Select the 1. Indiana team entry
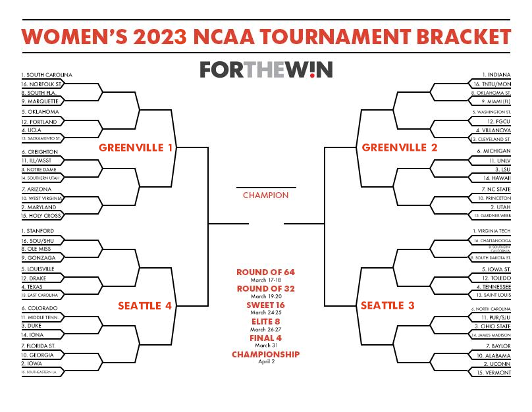The width and height of the screenshot is (532, 412). click(x=496, y=75)
